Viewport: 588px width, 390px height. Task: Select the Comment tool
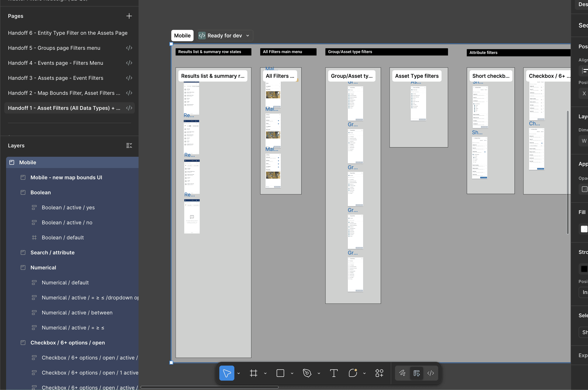353,373
